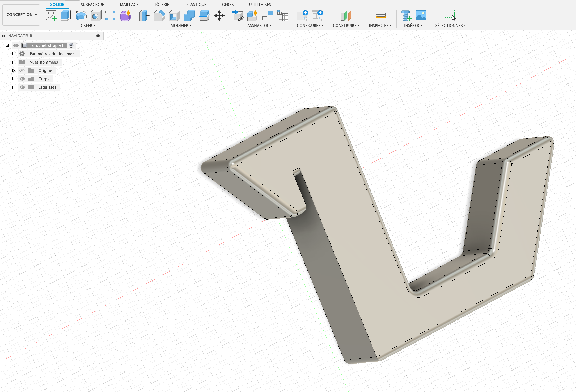This screenshot has height=392, width=576.
Task: Open the Measure tool icon
Action: point(380,16)
